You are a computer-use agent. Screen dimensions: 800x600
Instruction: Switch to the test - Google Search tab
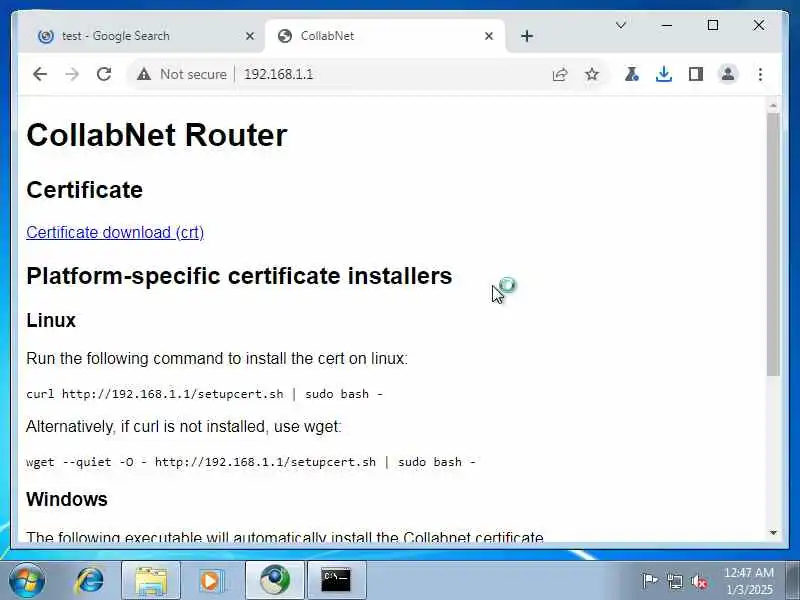coord(141,36)
